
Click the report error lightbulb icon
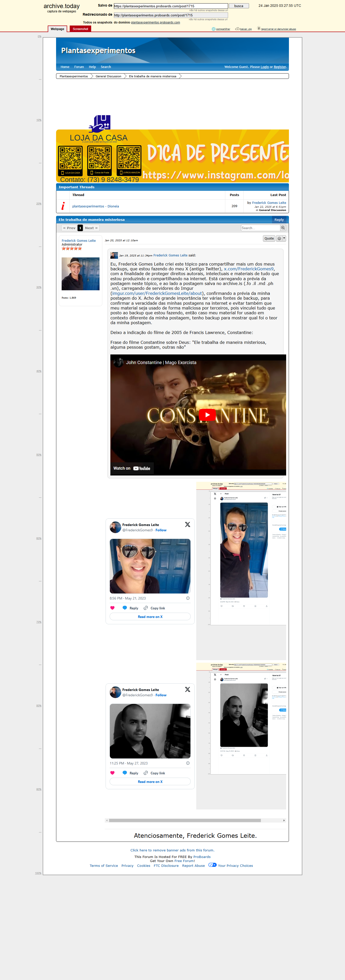click(x=259, y=29)
